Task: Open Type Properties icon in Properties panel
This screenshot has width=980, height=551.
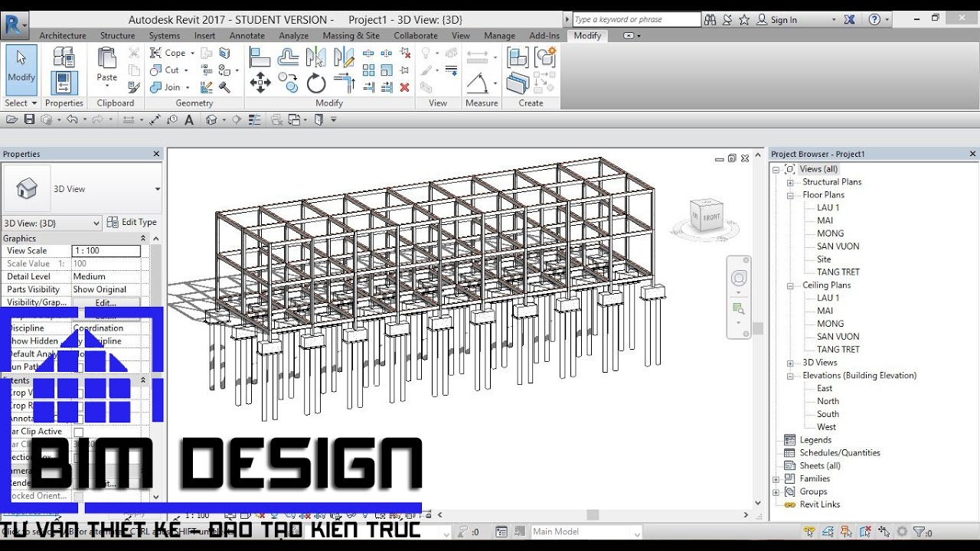Action: coord(64,56)
